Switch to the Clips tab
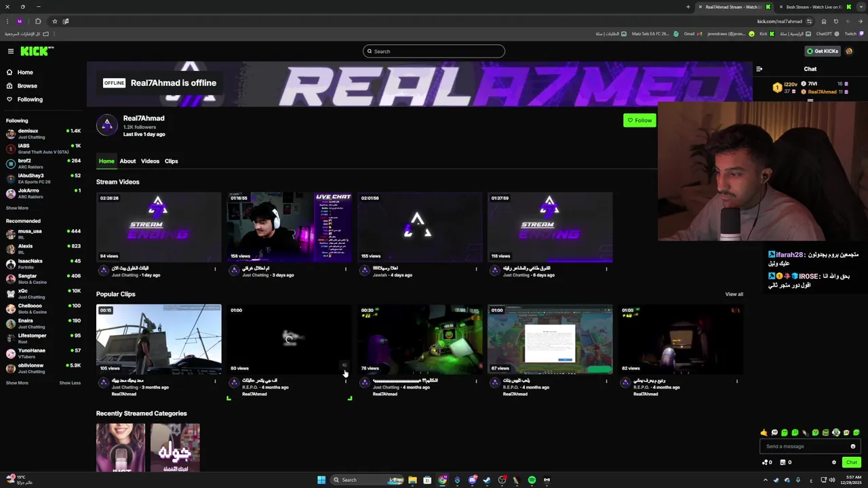Viewport: 868px width, 488px height. (171, 161)
